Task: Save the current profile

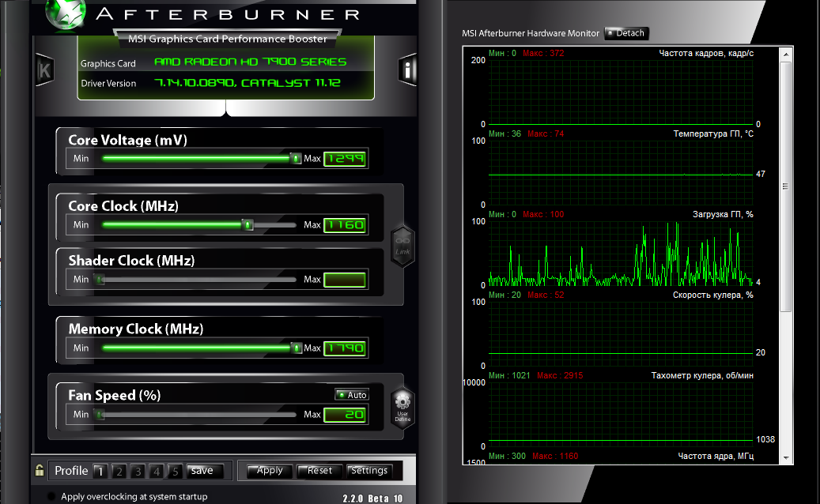Action: [205, 471]
